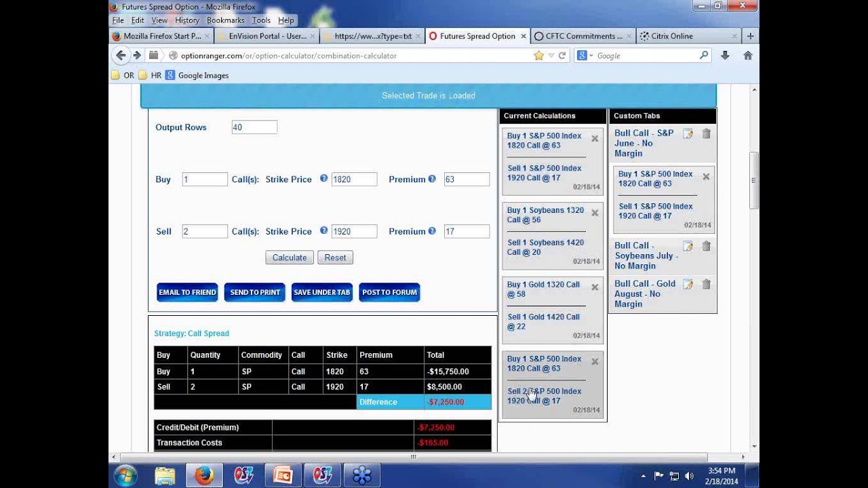The image size is (868, 488).
Task: Click the horizontal scrollbar at page bottom
Action: [414, 457]
